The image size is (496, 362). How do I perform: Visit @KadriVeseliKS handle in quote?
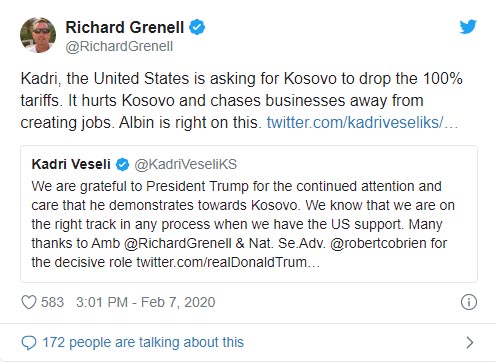coord(186,164)
